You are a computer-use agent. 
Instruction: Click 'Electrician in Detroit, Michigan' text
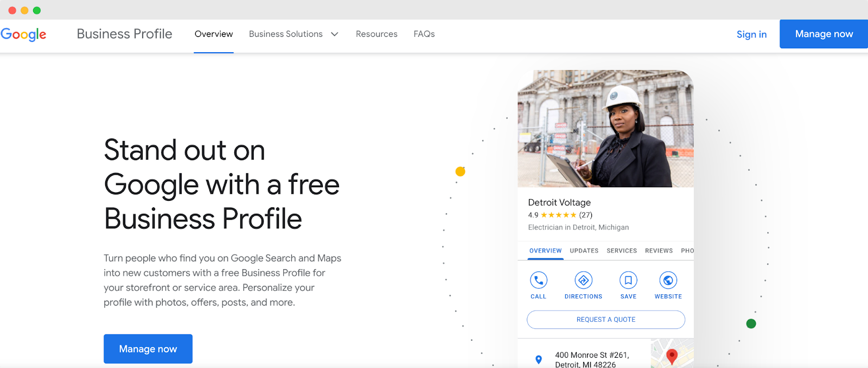[578, 227]
